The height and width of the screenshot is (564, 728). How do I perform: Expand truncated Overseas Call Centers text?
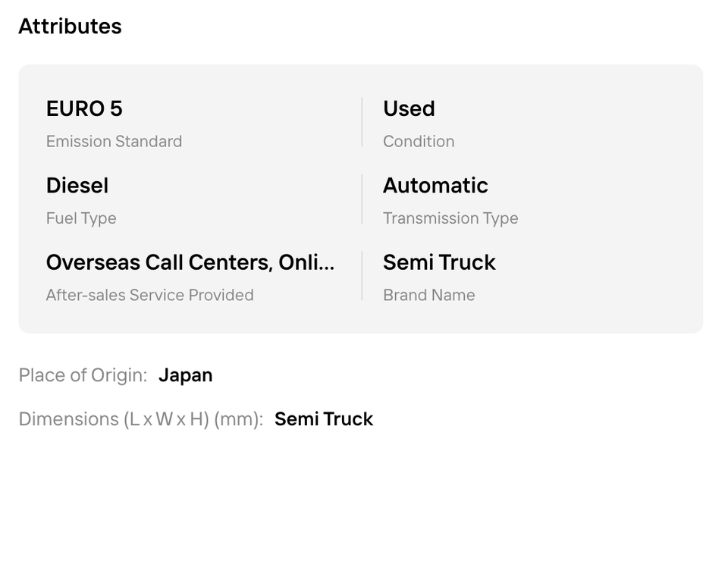point(190,262)
